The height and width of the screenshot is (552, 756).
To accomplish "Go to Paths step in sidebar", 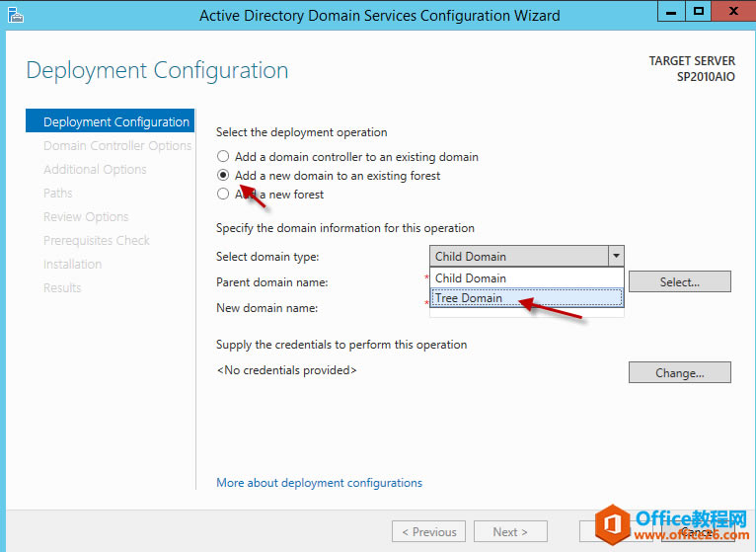I will pyautogui.click(x=58, y=193).
